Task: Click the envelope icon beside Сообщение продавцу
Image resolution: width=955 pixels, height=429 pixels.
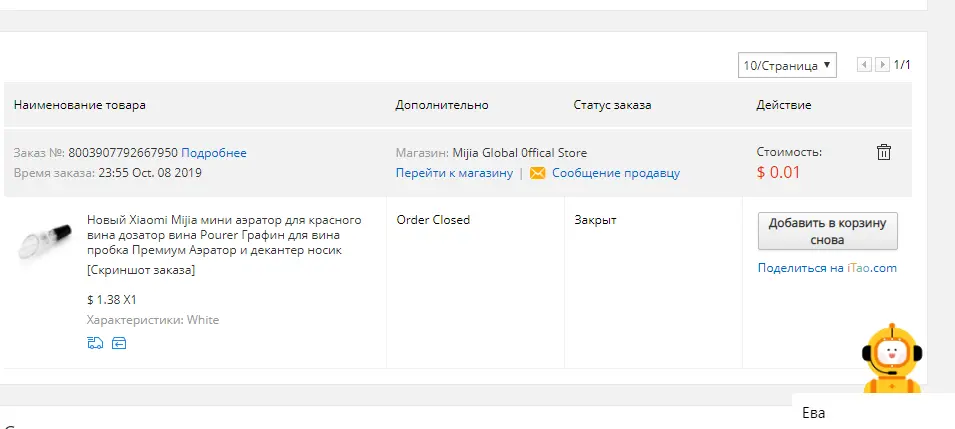Action: tap(537, 173)
